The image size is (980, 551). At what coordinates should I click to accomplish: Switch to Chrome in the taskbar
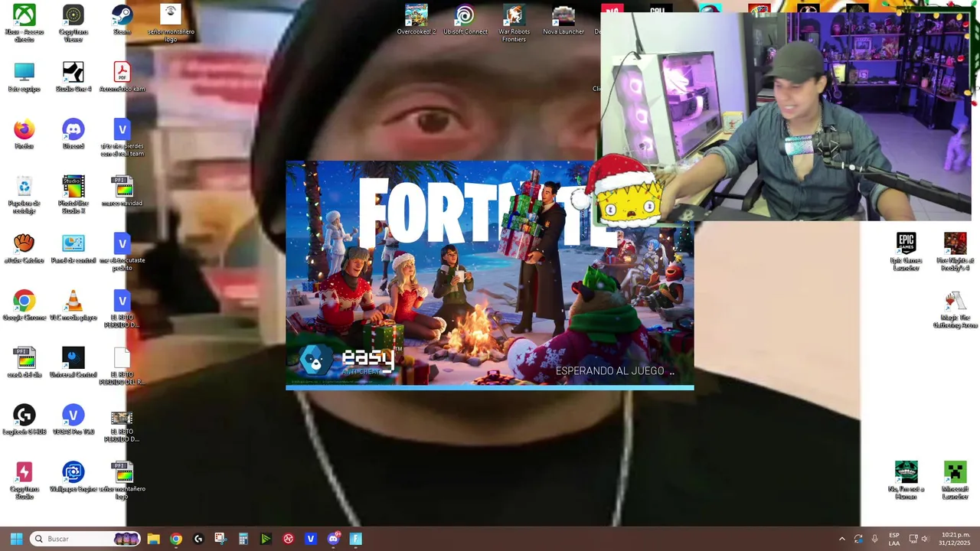(x=176, y=539)
